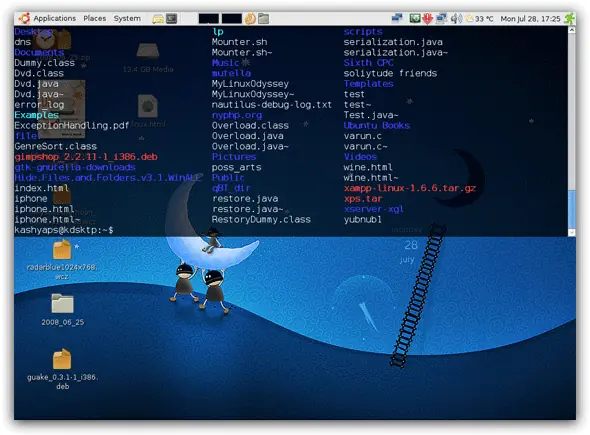Select the guake_0.3.1-1_i386.deb package icon

[x=62, y=369]
